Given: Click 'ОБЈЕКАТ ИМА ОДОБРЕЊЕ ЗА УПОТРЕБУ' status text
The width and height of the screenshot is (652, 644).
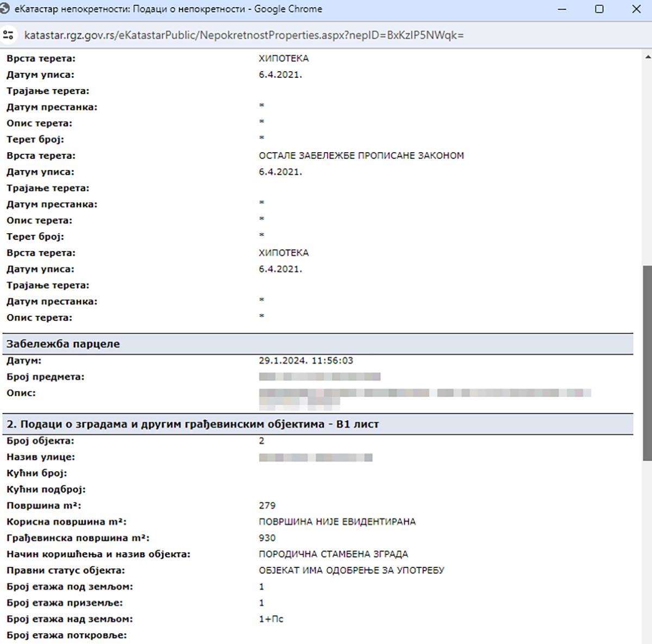Looking at the screenshot, I should tap(351, 571).
